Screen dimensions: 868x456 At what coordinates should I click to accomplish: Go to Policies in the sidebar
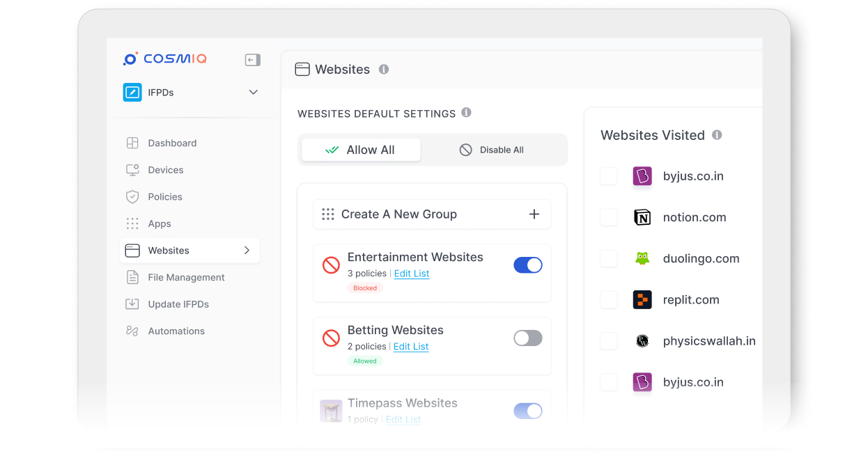[165, 197]
